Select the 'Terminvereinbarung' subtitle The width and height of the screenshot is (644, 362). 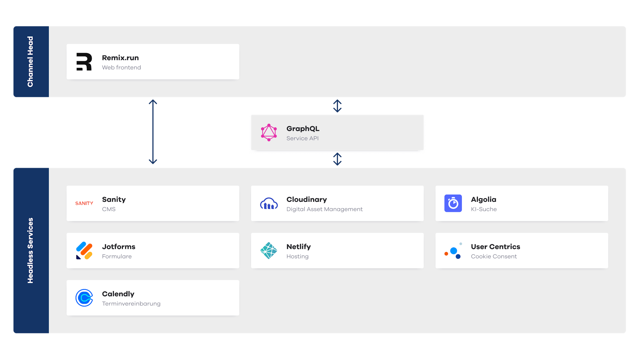(131, 304)
